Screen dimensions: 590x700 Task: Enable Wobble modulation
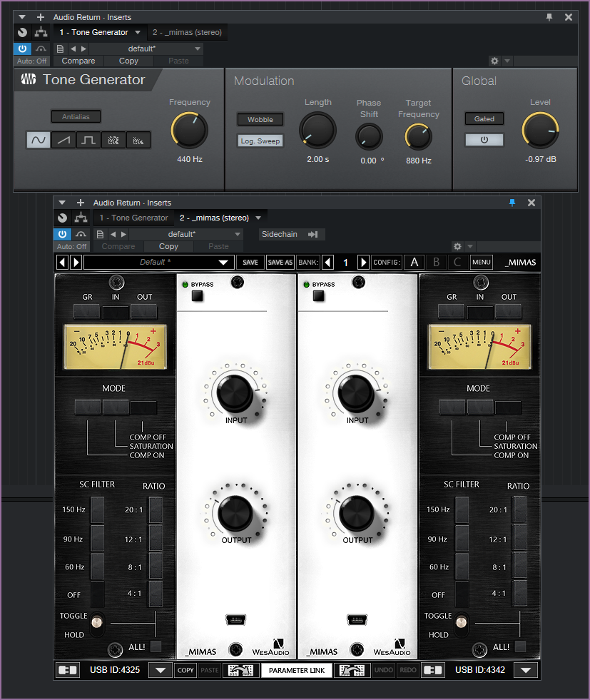tap(260, 120)
